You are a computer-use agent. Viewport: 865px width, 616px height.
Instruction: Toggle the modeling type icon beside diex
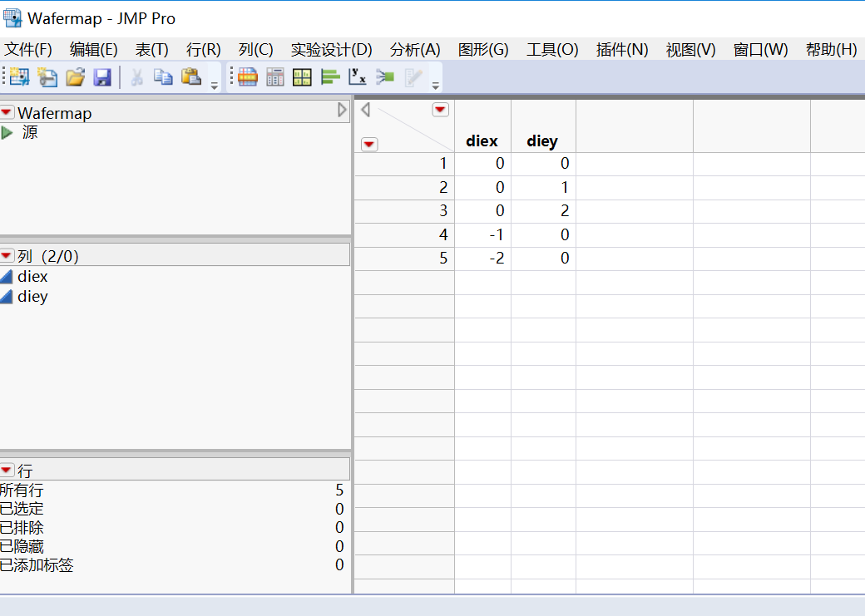(x=10, y=276)
